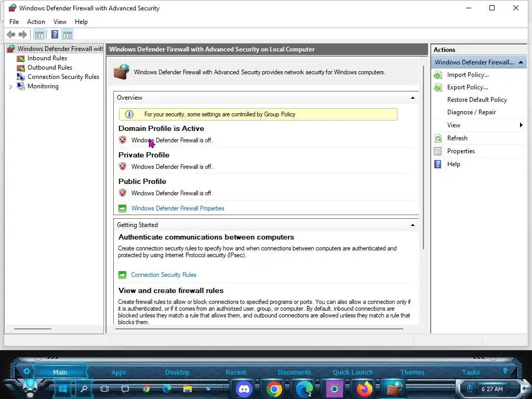Click the Export Policy green icon
532x399 pixels.
pyautogui.click(x=438, y=87)
